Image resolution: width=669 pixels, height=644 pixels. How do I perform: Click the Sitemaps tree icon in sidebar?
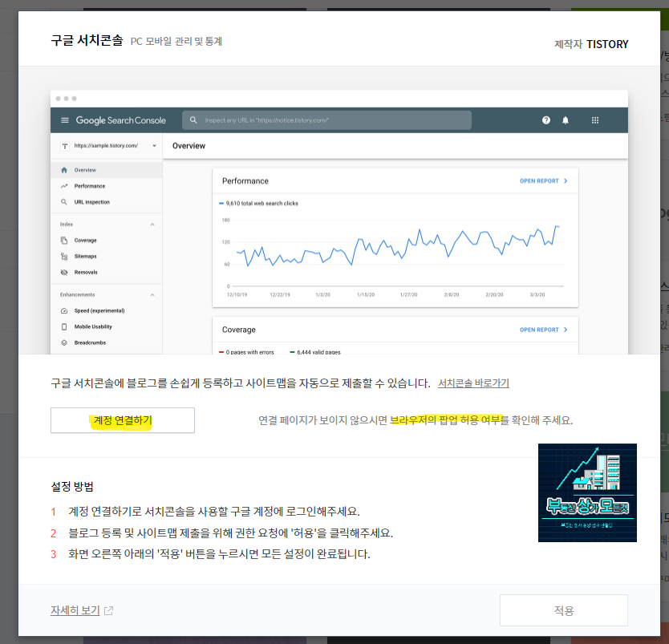point(64,257)
